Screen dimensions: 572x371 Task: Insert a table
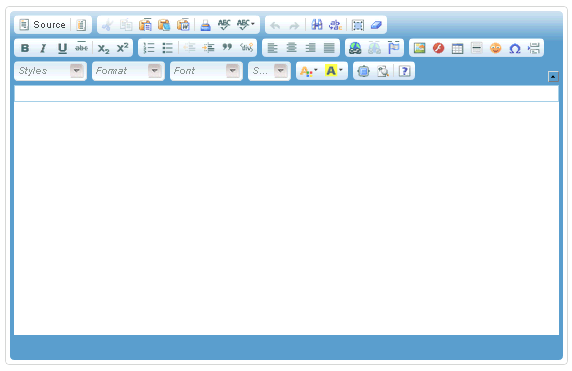pos(457,48)
